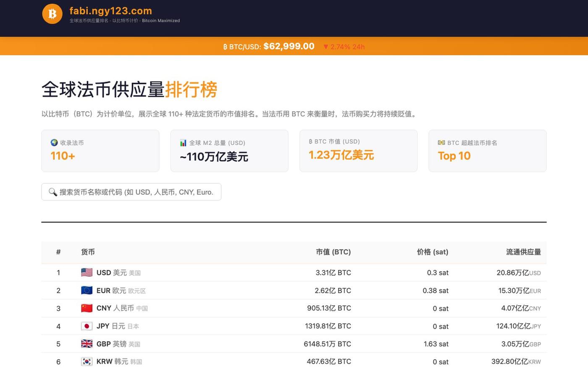Select the USD 美元 currency name

tap(111, 273)
